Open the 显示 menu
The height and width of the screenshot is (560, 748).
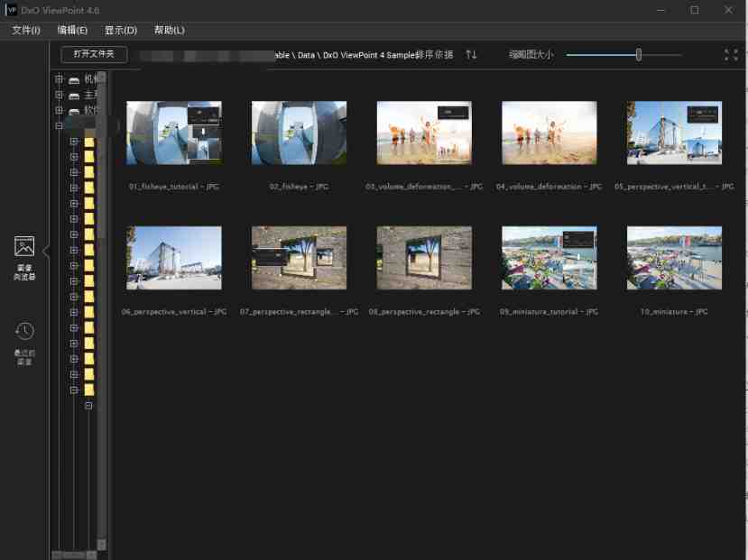tap(122, 30)
